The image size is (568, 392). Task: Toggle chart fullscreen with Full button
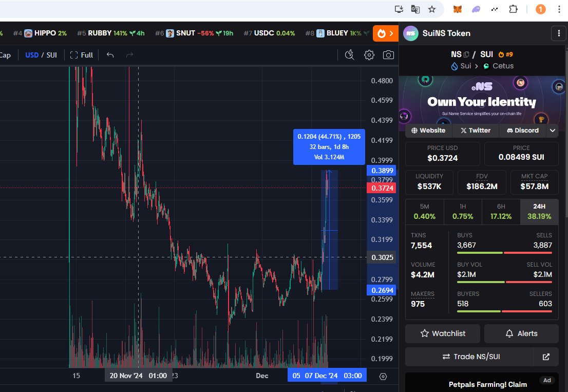tap(82, 55)
